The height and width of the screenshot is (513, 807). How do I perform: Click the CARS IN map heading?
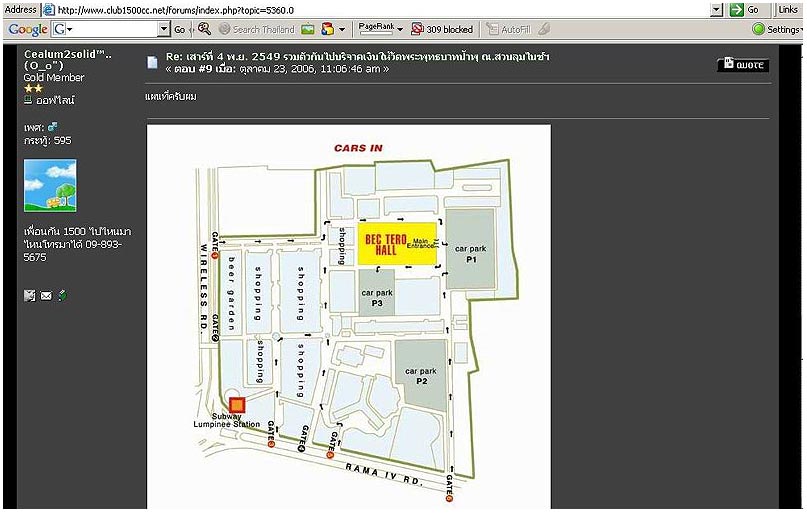pyautogui.click(x=358, y=148)
